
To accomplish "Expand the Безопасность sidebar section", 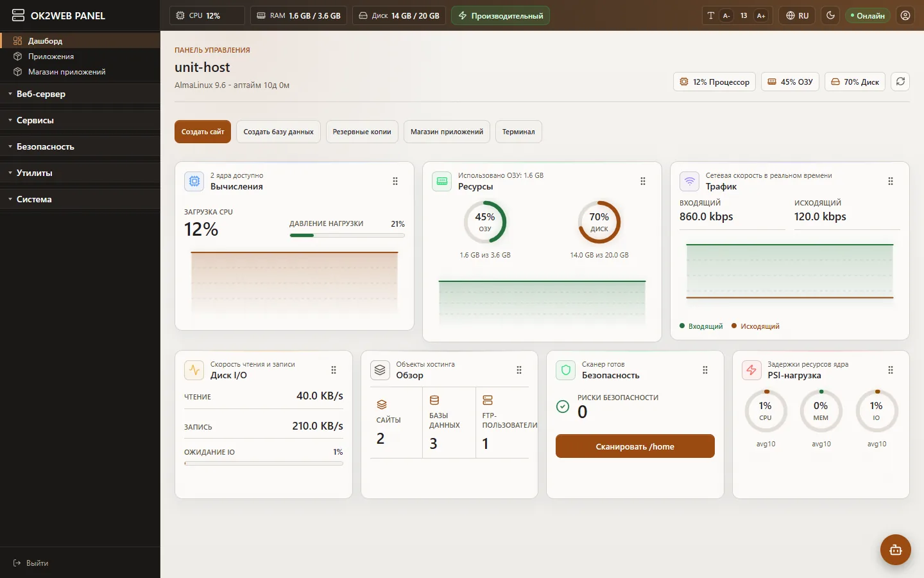I will [x=80, y=146].
